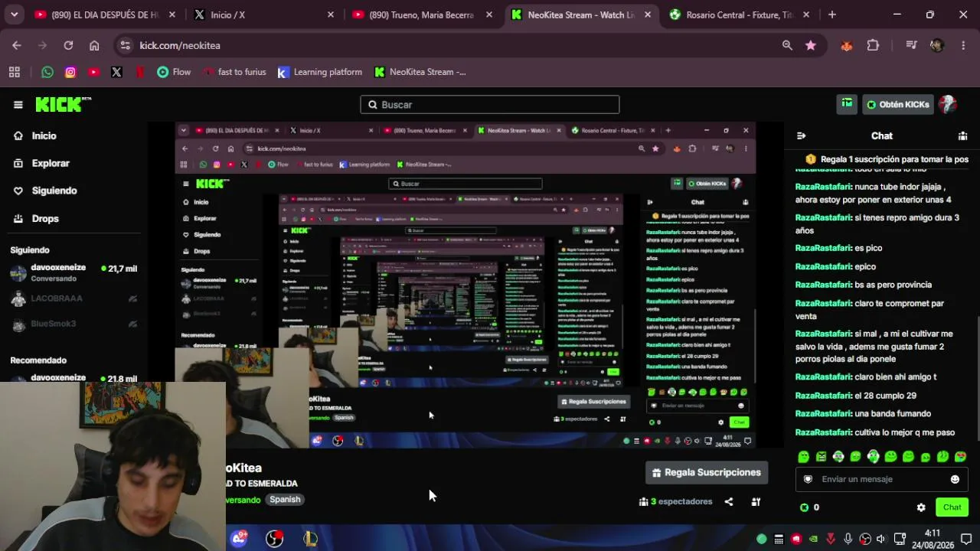Open the NVIDIA tray icon
The width and height of the screenshot is (980, 551).
813,539
